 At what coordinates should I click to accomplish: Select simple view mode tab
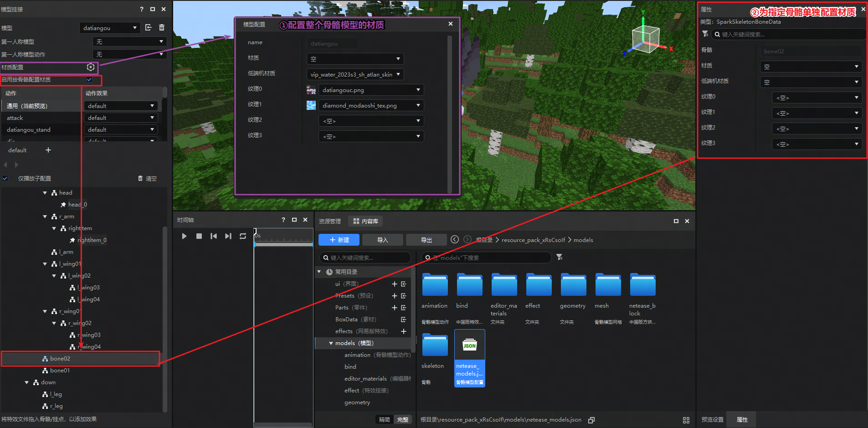[x=385, y=420]
